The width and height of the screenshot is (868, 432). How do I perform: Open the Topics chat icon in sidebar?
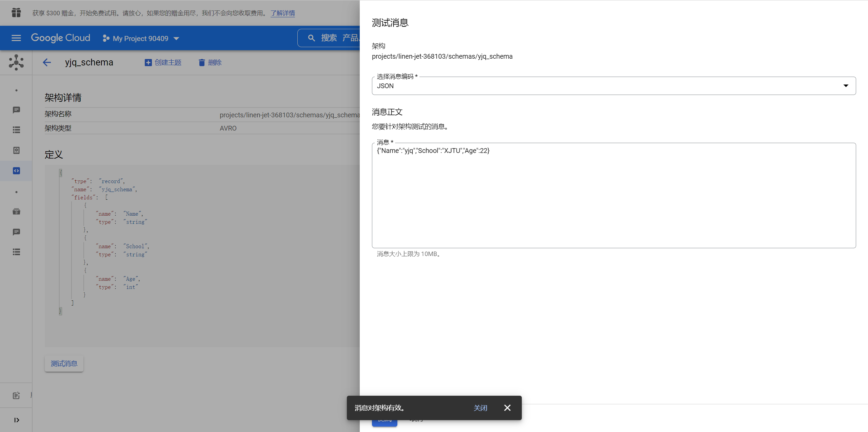(x=16, y=110)
